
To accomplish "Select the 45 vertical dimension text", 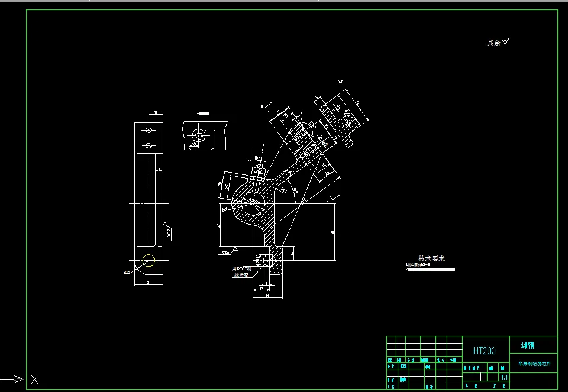I will coord(218,225).
